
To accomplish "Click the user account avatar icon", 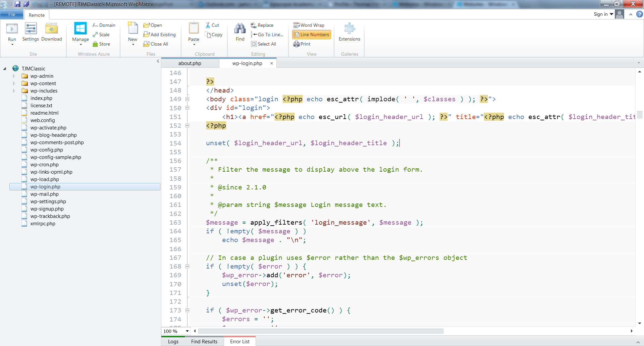I will 620,14.
